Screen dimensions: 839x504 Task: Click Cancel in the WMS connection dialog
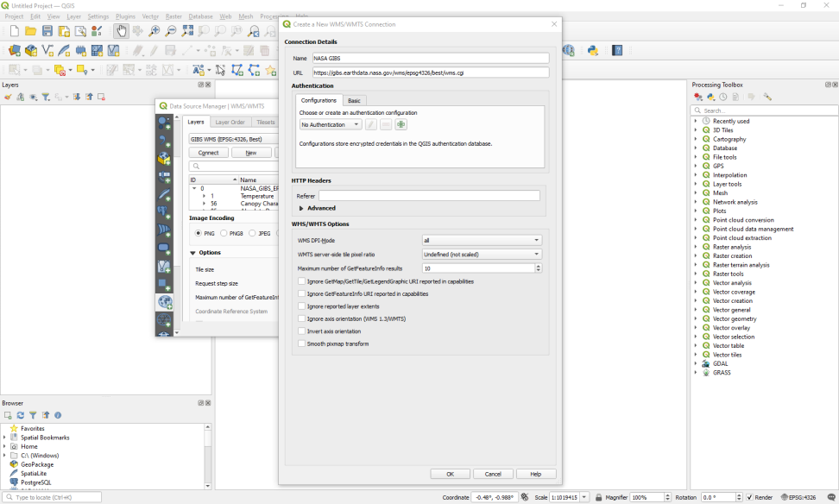point(493,474)
